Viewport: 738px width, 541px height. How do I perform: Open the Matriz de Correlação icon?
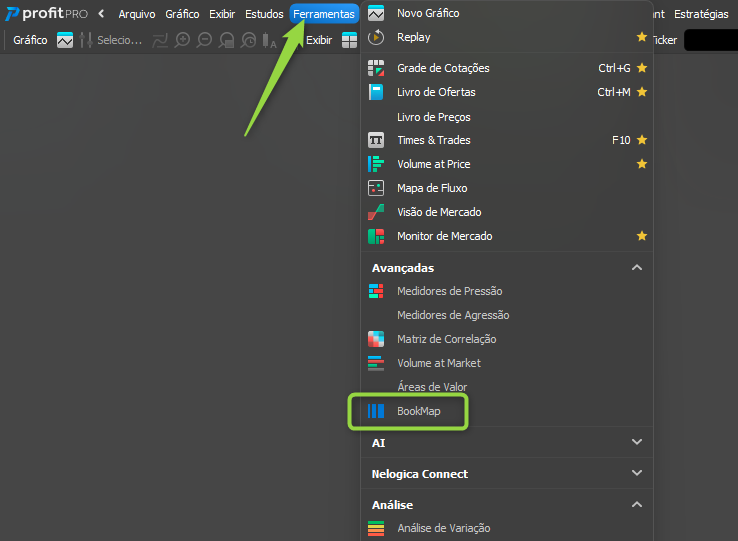[376, 339]
